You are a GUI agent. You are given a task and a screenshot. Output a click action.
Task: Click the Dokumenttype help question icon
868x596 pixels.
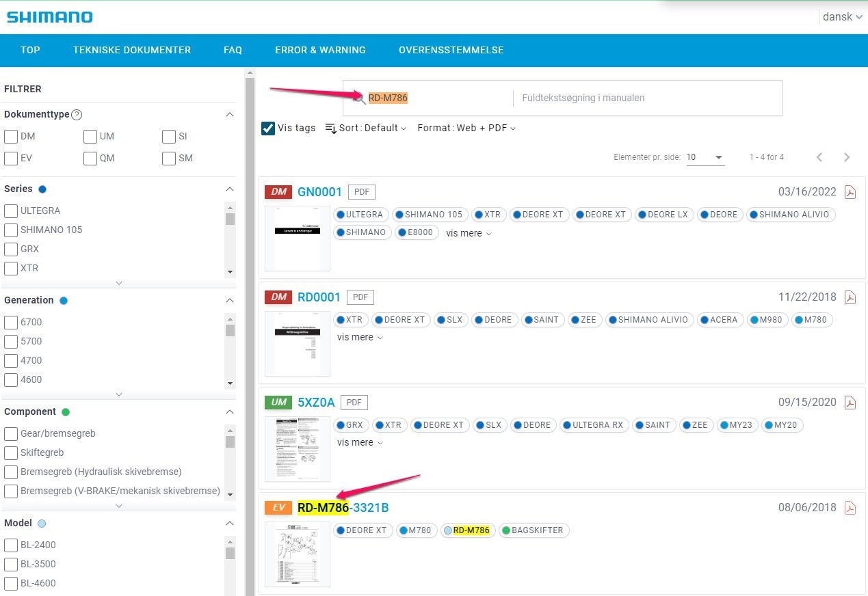tap(77, 115)
